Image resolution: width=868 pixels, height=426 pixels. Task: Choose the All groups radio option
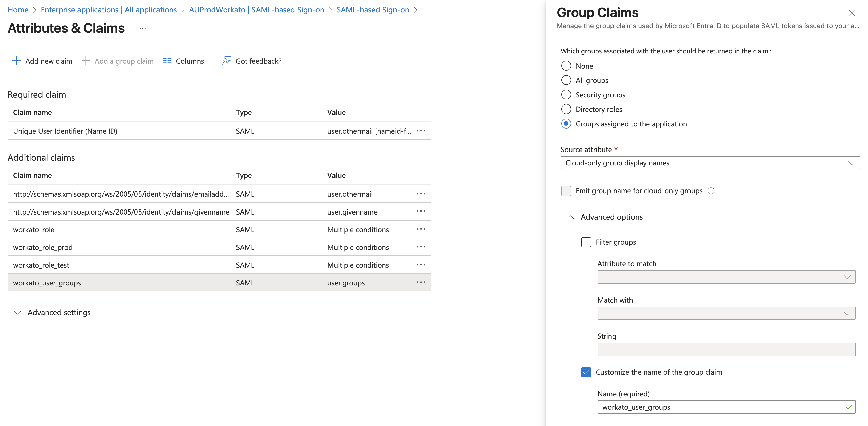pyautogui.click(x=566, y=80)
